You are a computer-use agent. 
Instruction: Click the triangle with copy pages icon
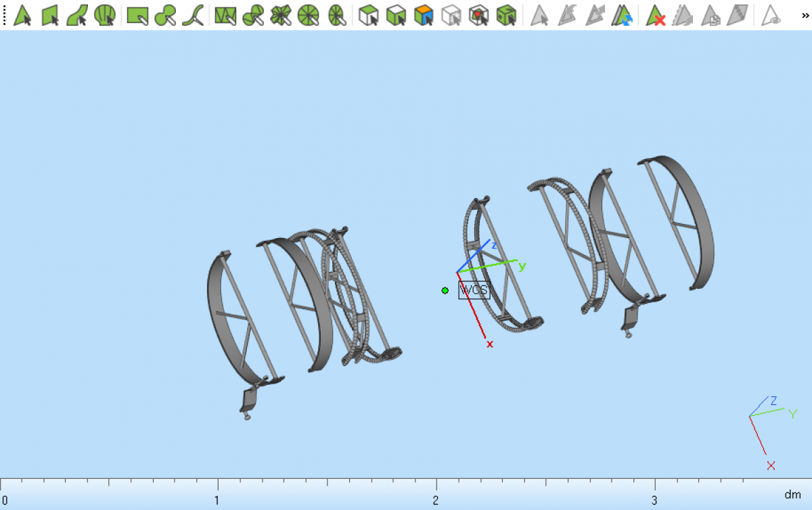710,15
